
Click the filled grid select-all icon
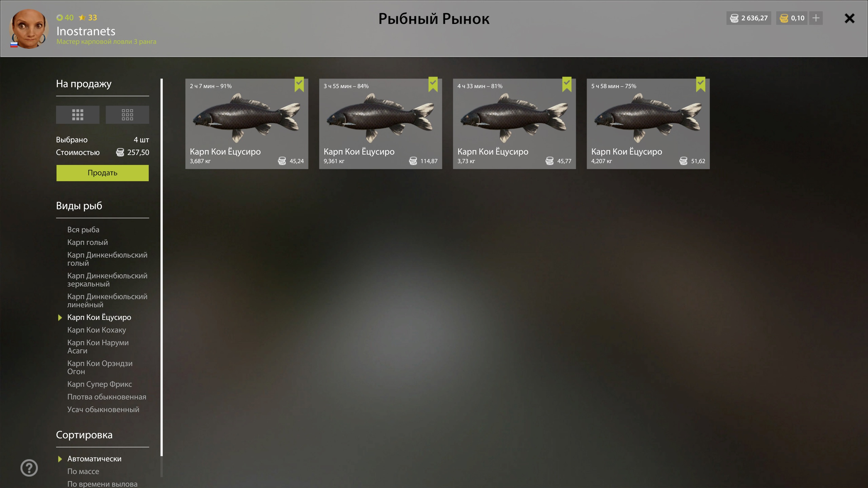click(78, 115)
